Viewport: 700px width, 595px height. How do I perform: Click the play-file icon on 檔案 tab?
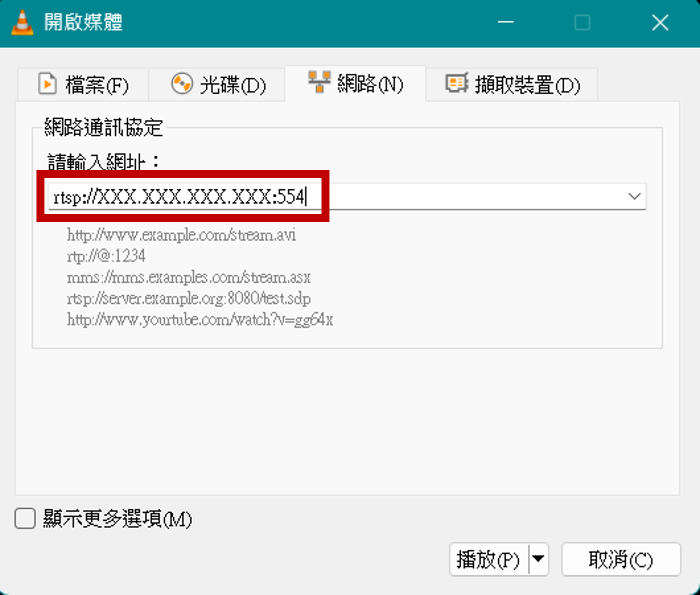coord(47,84)
